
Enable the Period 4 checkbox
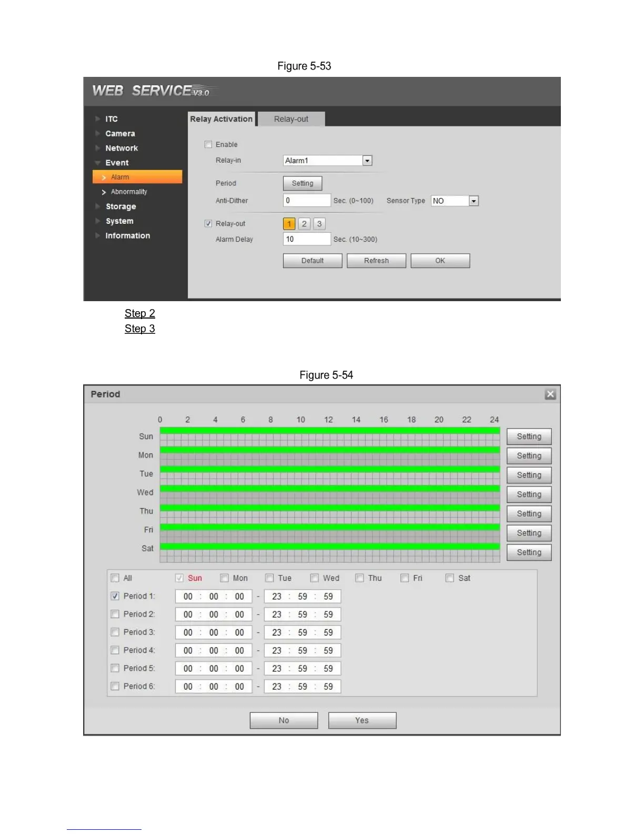click(115, 650)
